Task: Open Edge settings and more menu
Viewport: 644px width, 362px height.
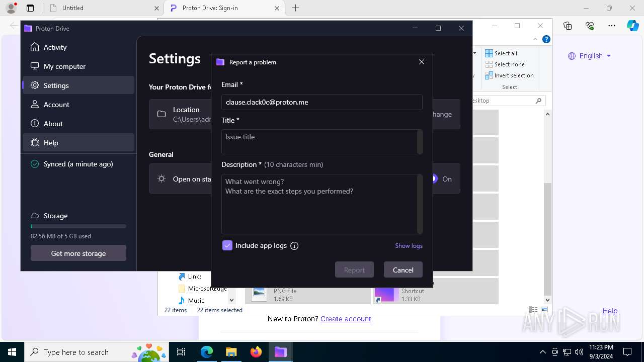Action: 612,26
